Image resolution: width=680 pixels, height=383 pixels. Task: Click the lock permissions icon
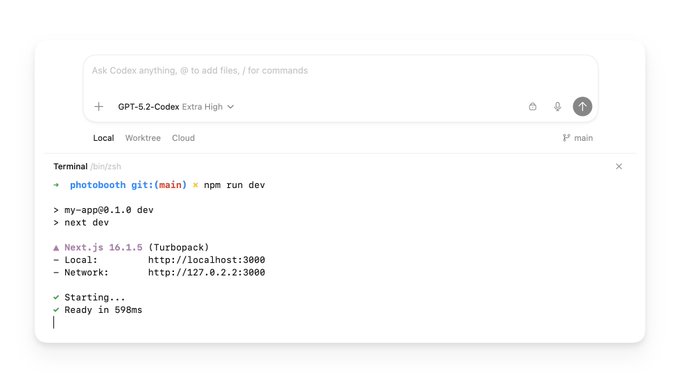click(x=533, y=106)
